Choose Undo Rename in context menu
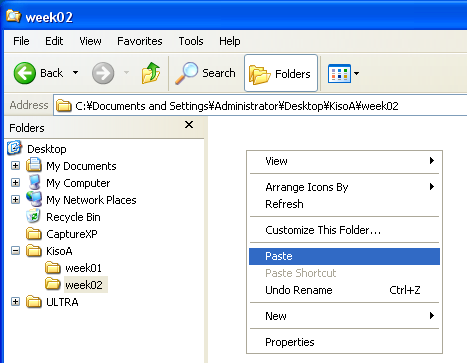Viewport: 467px width, 363px height. [344, 290]
